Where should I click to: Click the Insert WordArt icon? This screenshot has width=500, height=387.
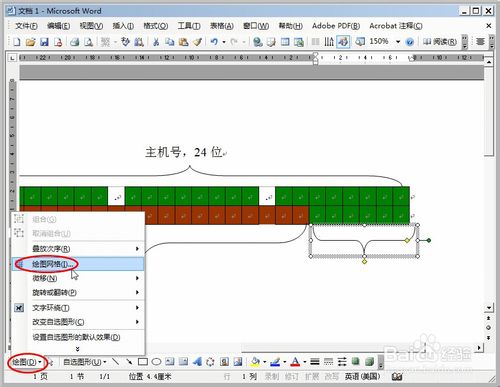pyautogui.click(x=197, y=362)
